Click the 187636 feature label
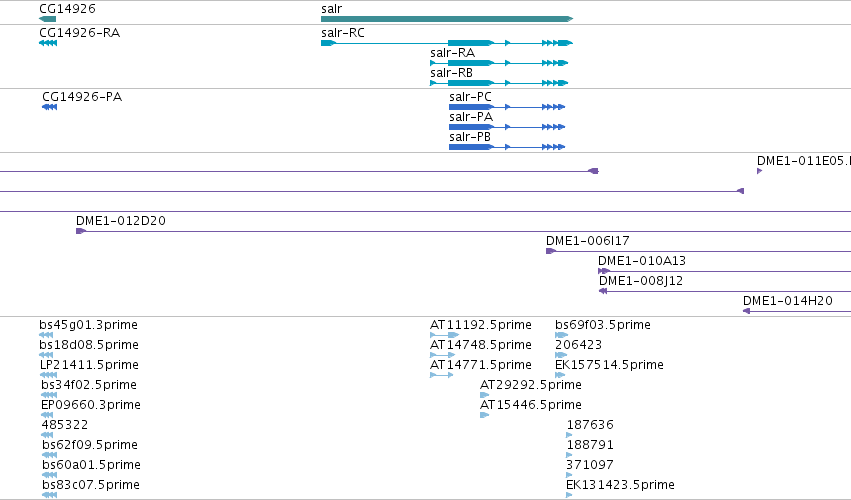851x500 pixels. [590, 425]
